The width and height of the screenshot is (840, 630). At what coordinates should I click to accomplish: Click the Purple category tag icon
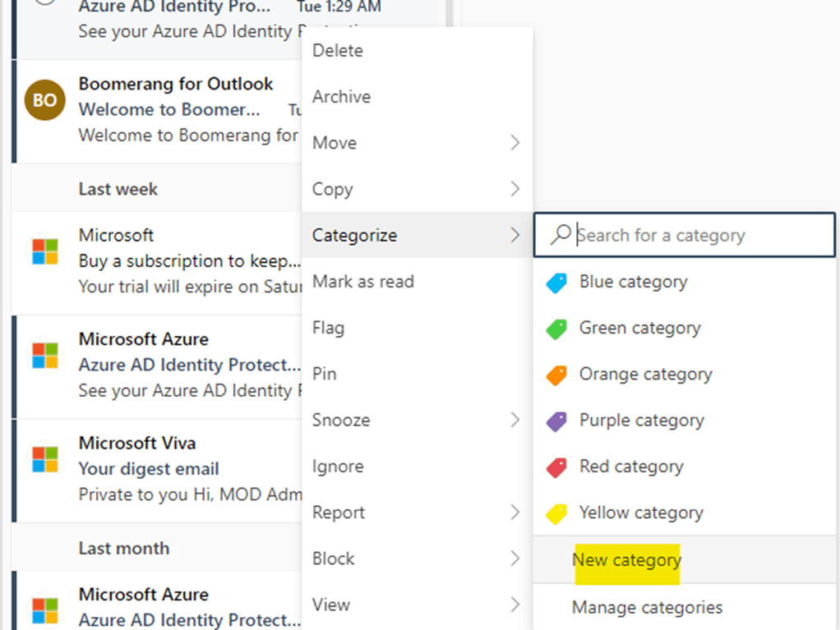556,421
